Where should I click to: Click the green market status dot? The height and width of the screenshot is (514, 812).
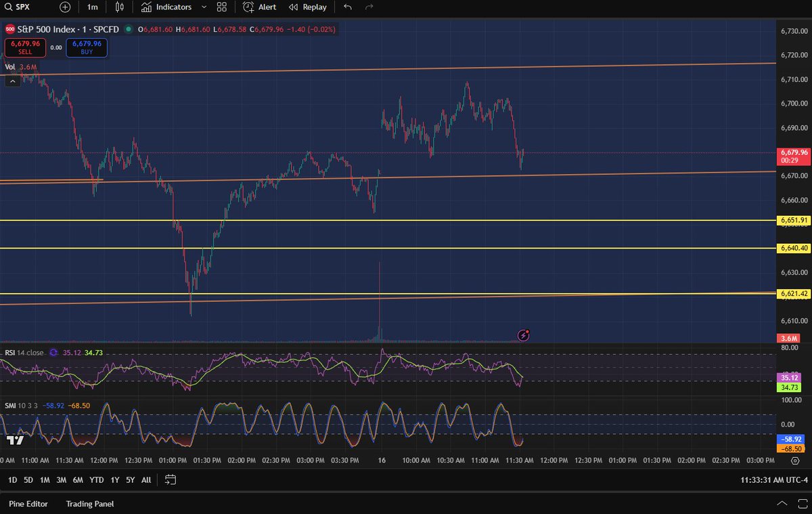[x=129, y=29]
